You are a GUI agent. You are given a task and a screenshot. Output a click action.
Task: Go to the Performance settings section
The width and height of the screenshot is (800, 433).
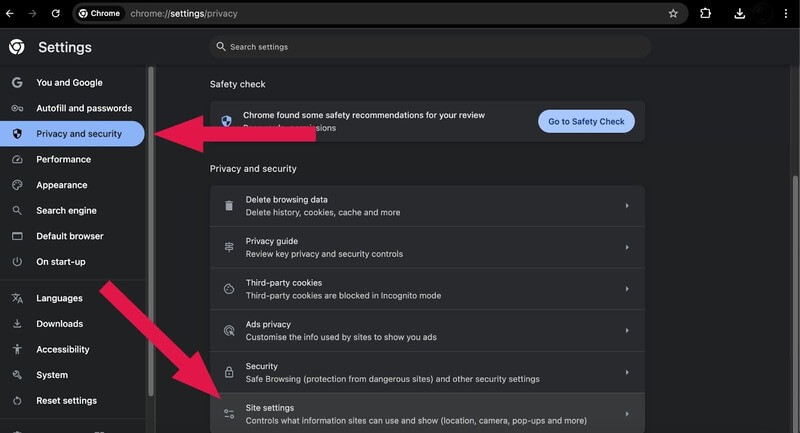(x=72, y=159)
